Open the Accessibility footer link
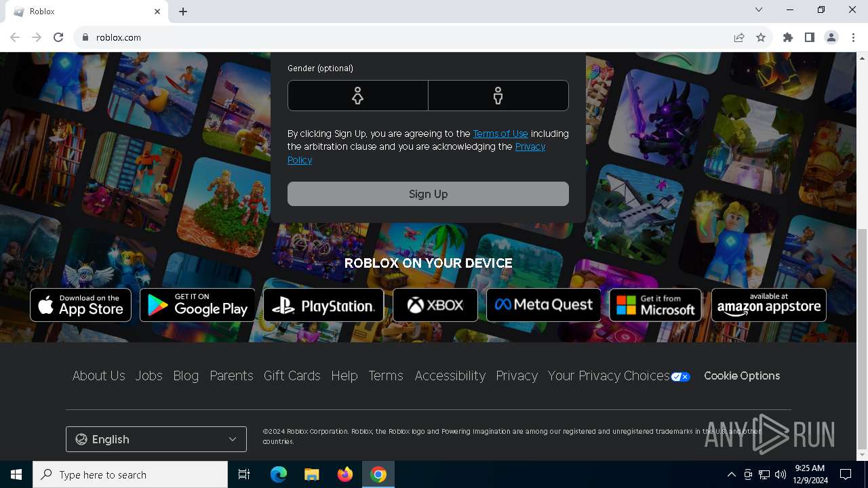This screenshot has height=488, width=868. [x=450, y=375]
